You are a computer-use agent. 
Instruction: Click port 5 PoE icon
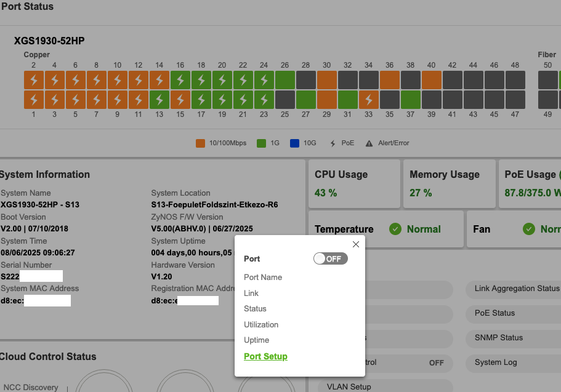click(76, 100)
